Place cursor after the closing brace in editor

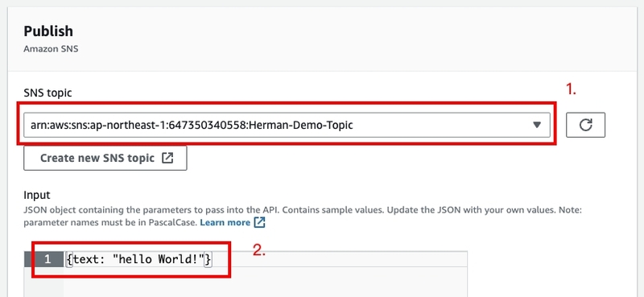point(212,259)
